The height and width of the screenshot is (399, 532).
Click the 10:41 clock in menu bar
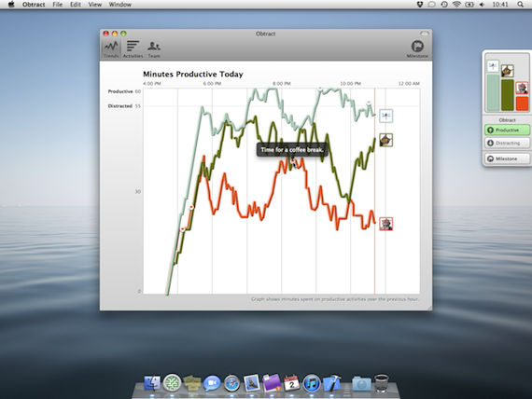click(500, 5)
